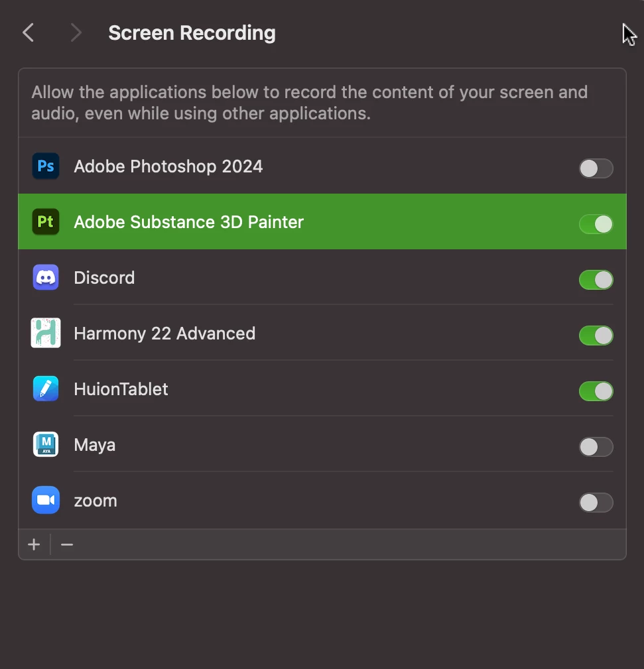Click the Substance 3D Painter Pt icon
Image resolution: width=644 pixels, height=669 pixels.
pos(46,221)
